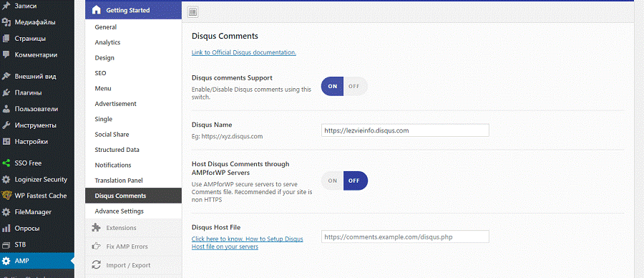Viewport: 644px width, 278px height.
Task: Click the Getting Started home icon
Action: pyautogui.click(x=96, y=10)
